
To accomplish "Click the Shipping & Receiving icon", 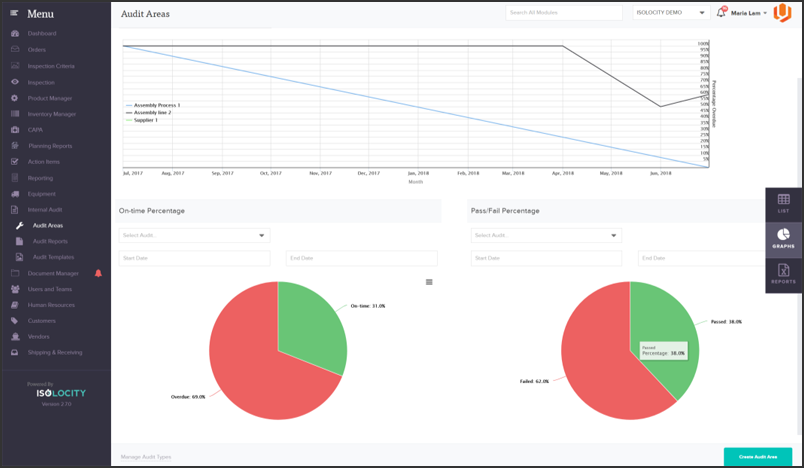I will click(15, 353).
